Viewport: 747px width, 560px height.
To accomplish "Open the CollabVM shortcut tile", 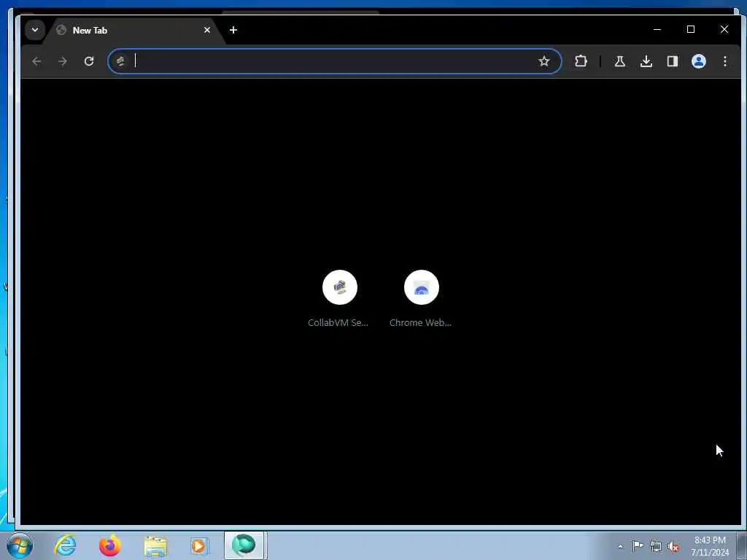I will [340, 287].
